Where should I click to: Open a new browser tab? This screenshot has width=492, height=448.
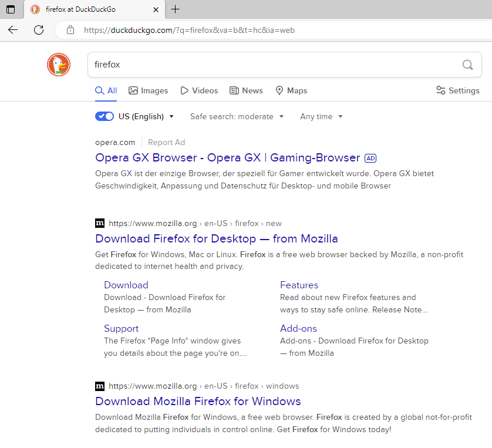click(175, 9)
